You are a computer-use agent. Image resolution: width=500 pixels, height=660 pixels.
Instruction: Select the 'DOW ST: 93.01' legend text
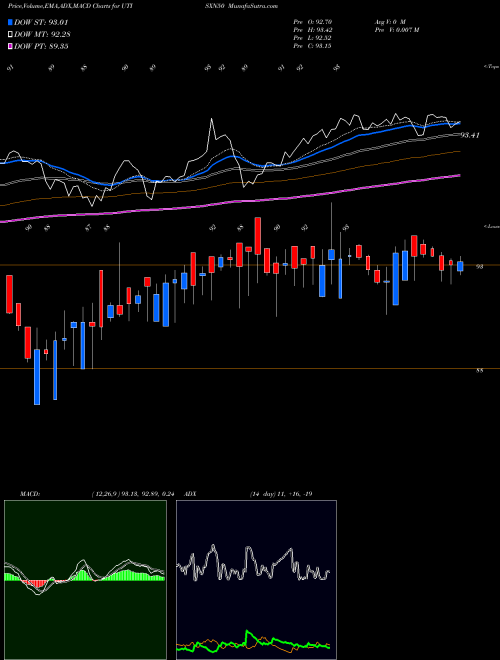click(41, 22)
